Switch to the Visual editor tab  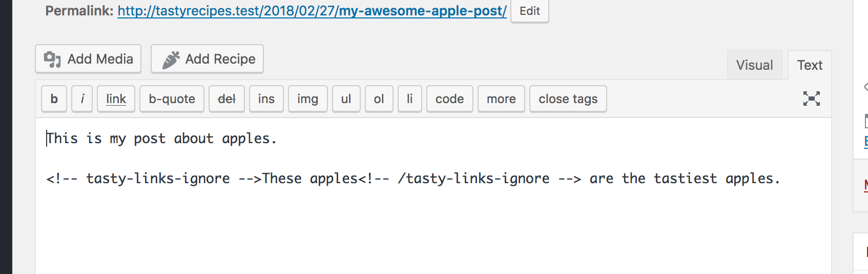tap(755, 65)
